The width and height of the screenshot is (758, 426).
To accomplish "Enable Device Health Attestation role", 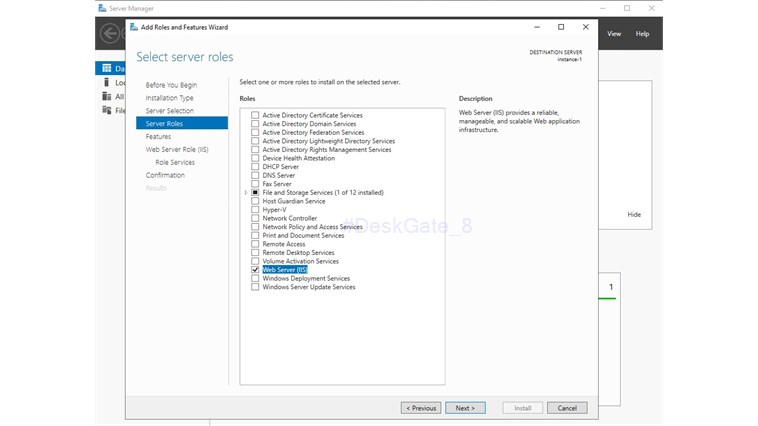I will coord(255,158).
